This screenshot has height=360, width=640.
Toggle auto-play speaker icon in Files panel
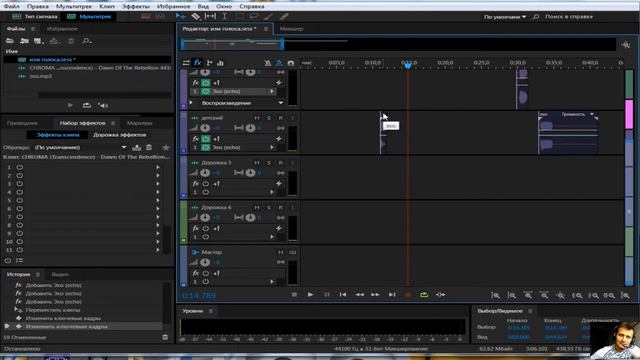(103, 105)
